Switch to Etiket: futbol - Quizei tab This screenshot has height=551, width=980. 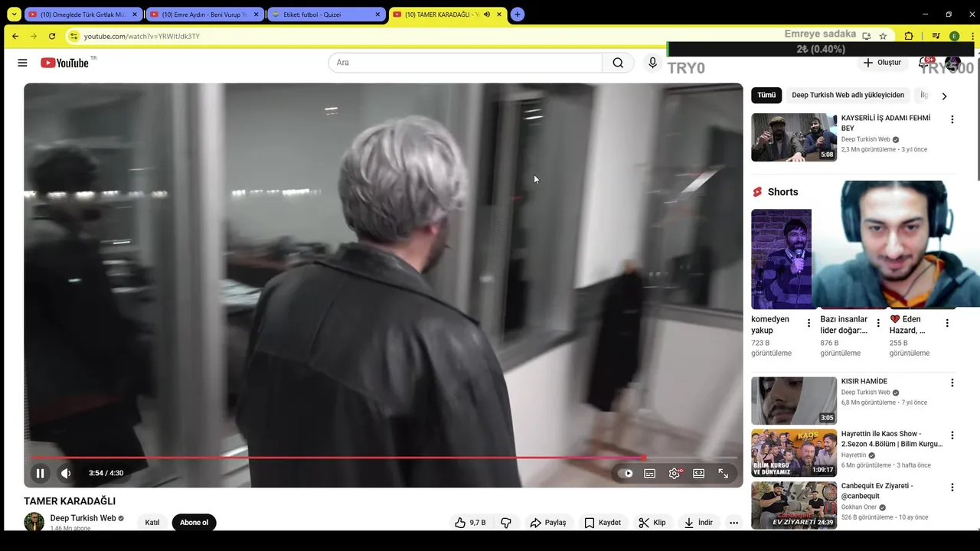pyautogui.click(x=326, y=14)
